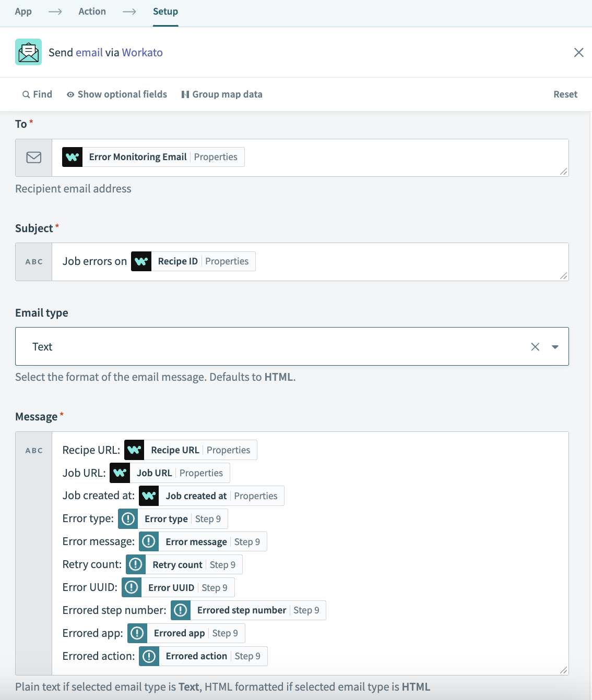Click the Workato icon on Recipe ID pill

(x=141, y=261)
